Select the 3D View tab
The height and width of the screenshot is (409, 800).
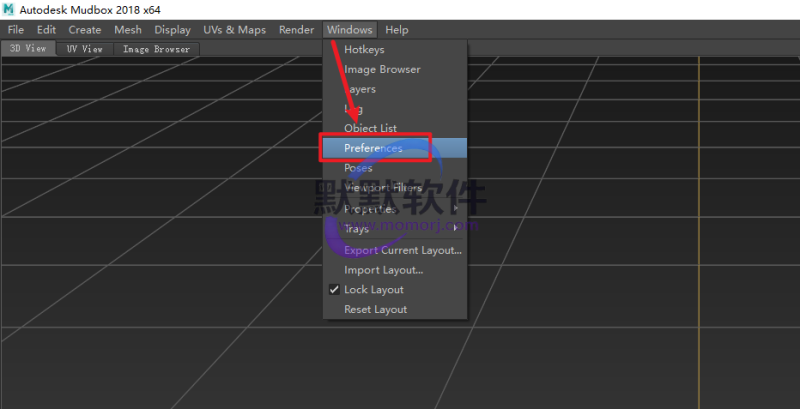click(x=28, y=48)
